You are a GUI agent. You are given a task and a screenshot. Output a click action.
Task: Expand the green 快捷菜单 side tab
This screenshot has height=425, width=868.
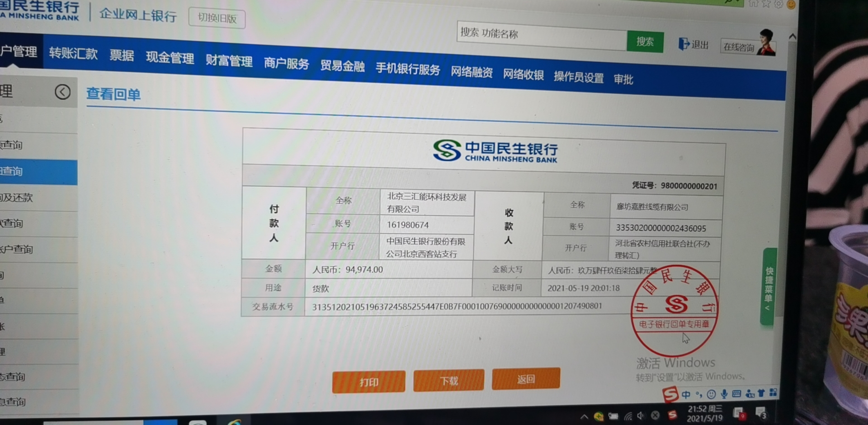(x=769, y=286)
